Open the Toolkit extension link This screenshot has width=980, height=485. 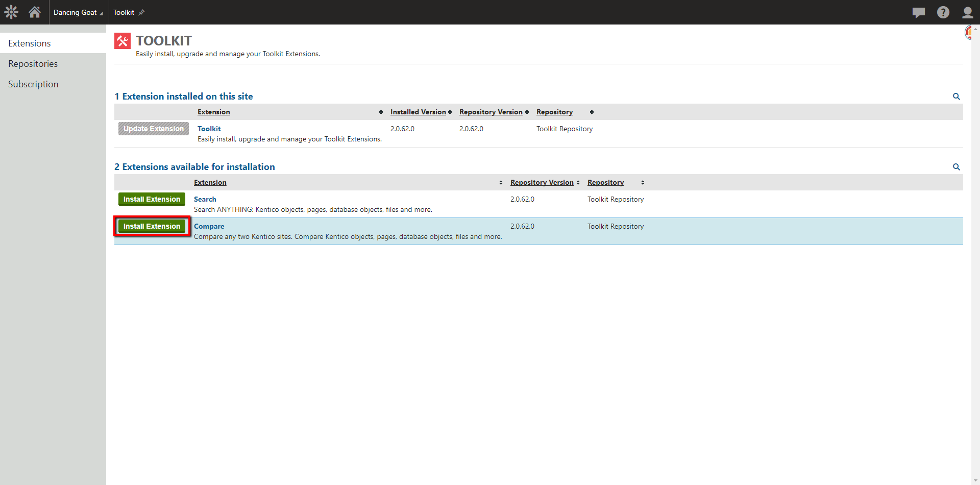tap(209, 129)
